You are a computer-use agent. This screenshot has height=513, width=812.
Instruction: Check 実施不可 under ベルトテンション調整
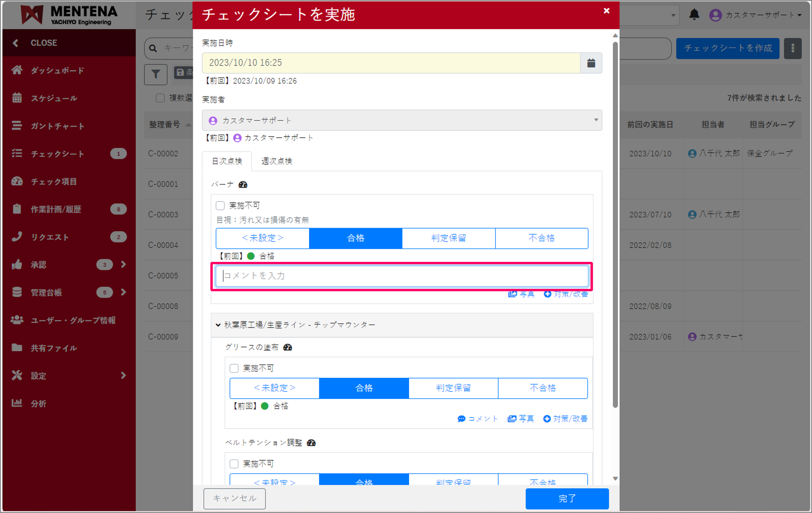tap(234, 464)
